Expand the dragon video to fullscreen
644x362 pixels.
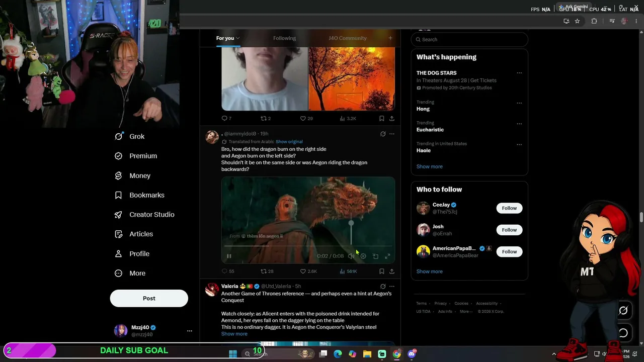(387, 256)
